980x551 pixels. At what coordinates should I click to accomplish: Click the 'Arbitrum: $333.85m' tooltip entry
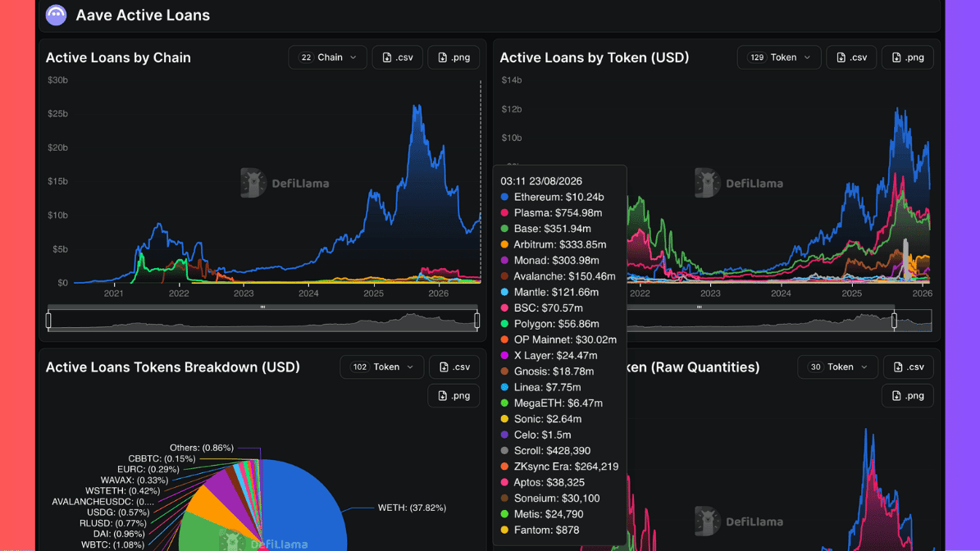tap(553, 245)
